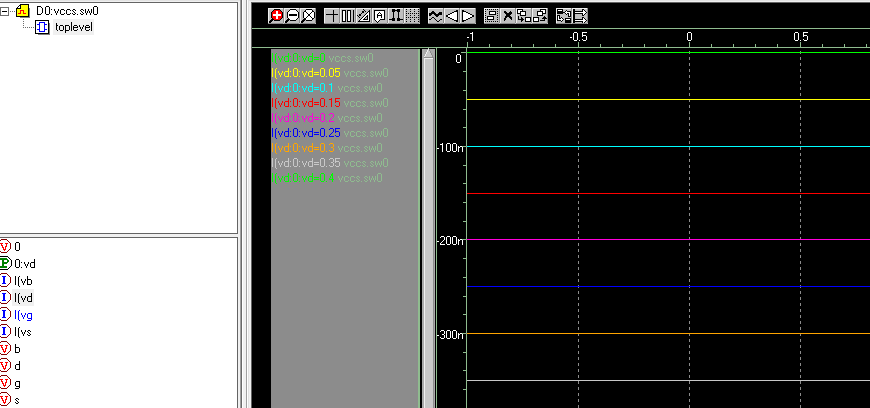Click legend entry I(vd:0:vd=0.25
Image resolution: width=870 pixels, height=408 pixels.
click(x=306, y=133)
